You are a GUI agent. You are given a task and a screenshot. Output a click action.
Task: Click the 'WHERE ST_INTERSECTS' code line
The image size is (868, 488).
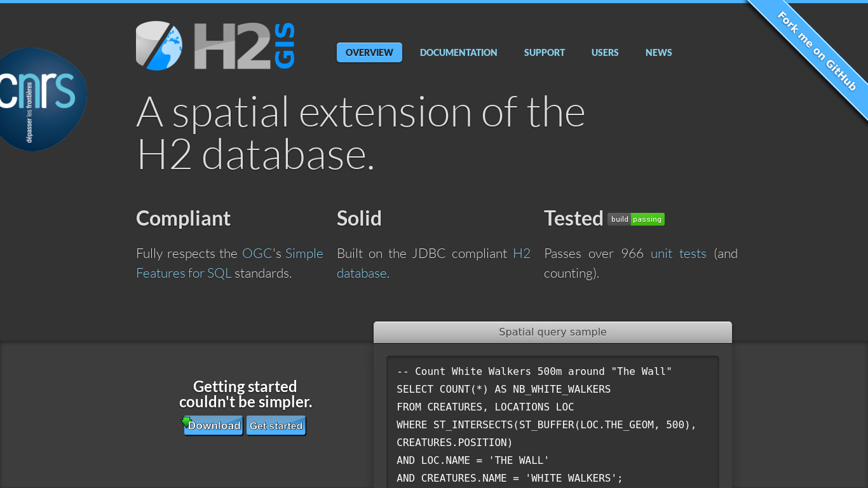click(546, 424)
